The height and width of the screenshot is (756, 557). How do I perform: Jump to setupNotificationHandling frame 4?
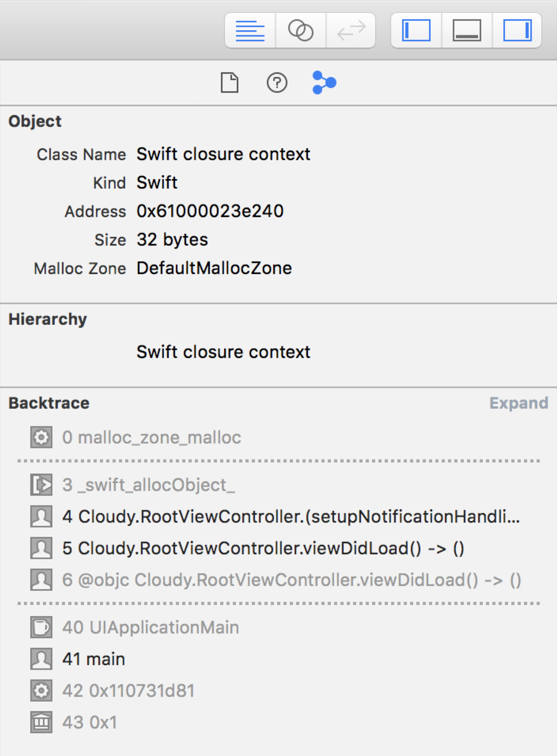[290, 517]
